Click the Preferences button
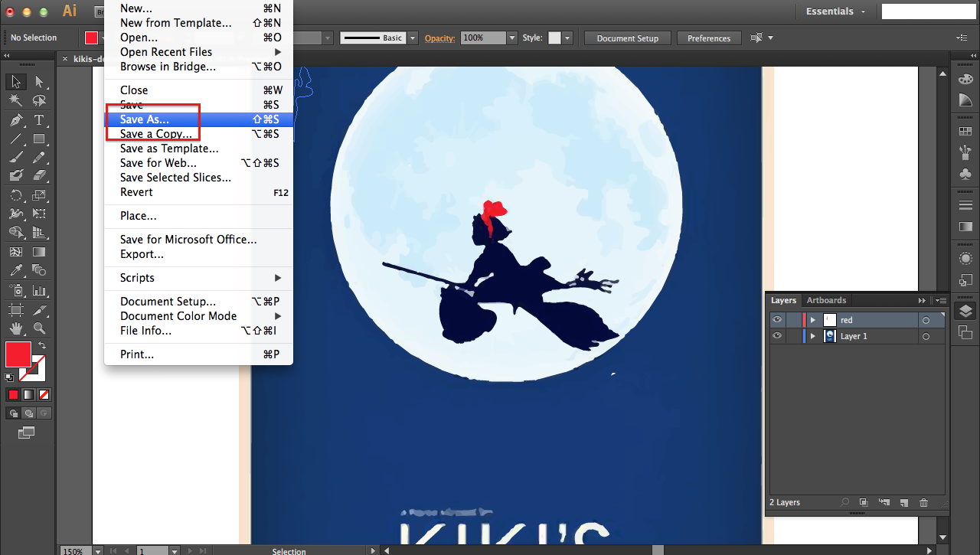 point(709,38)
